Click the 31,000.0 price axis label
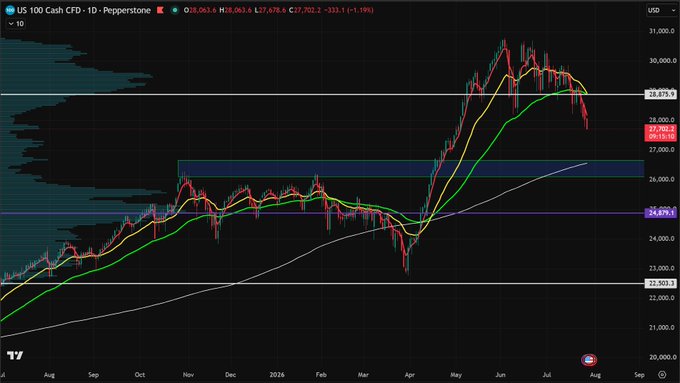The width and height of the screenshot is (680, 383). point(661,31)
